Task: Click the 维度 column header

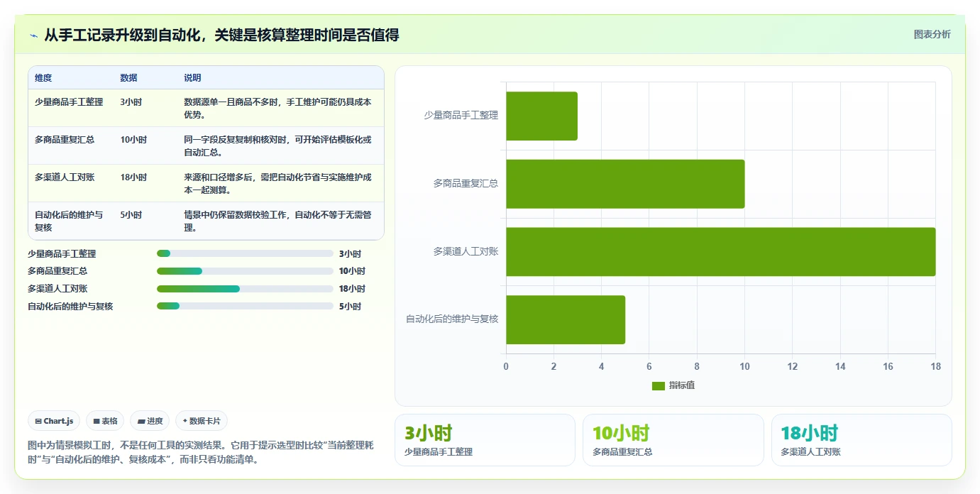Action: (43, 78)
